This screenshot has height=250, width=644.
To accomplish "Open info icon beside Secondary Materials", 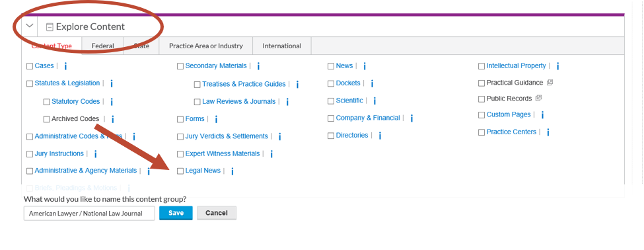I will [x=258, y=66].
